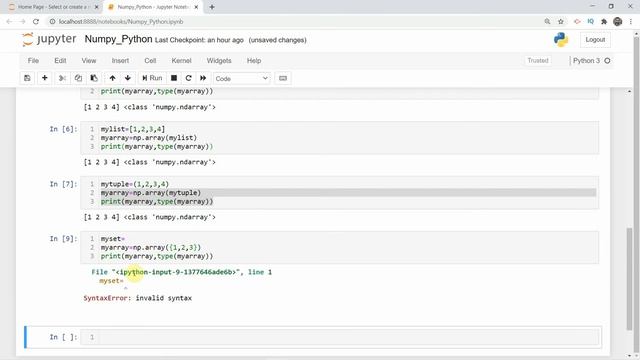Viewport: 640px width, 360px height.
Task: Open the browser zoom magnifier icon
Action: 547,22
